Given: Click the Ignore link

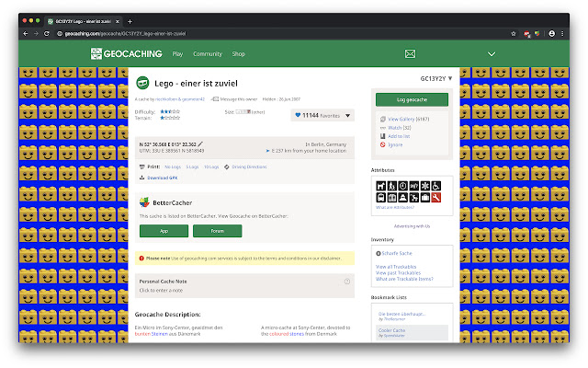Looking at the screenshot, I should [395, 144].
